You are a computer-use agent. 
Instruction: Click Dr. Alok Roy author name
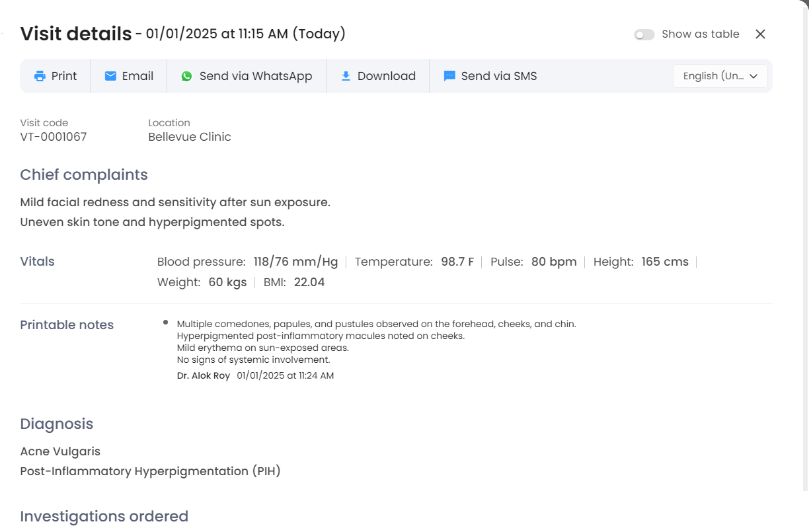pos(204,375)
